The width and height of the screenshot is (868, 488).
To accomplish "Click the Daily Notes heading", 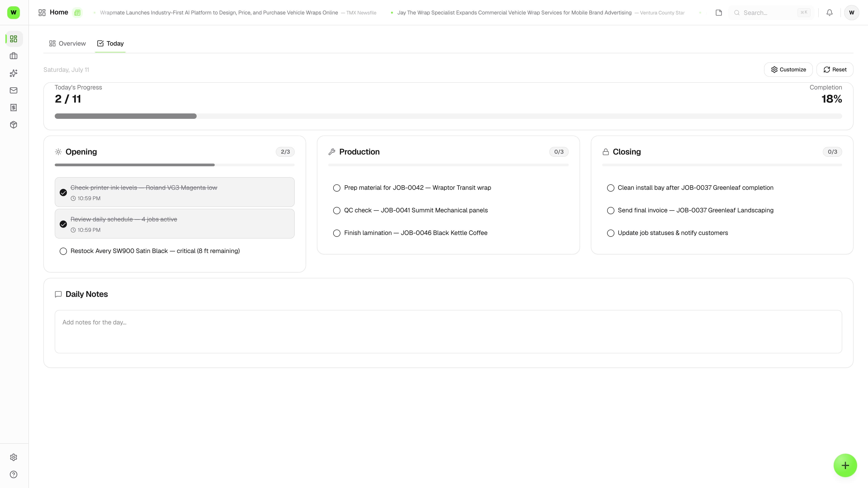I will [87, 294].
